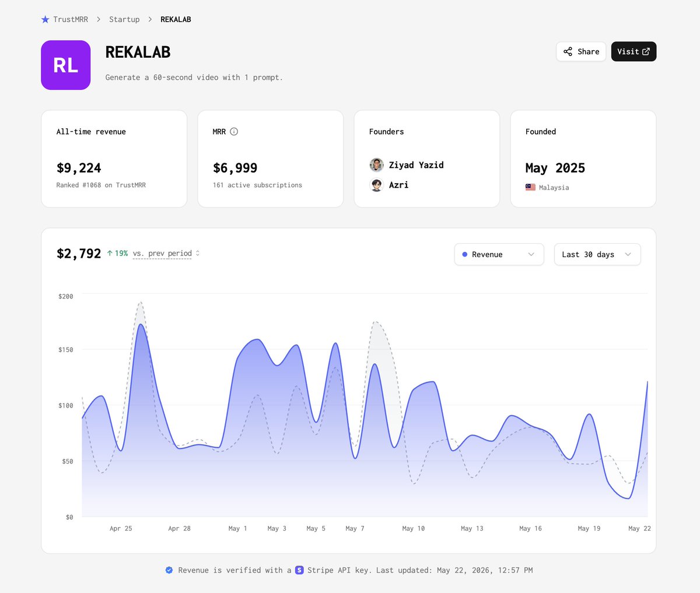The width and height of the screenshot is (700, 593).
Task: Click the All-time revenue card label
Action: pos(91,132)
